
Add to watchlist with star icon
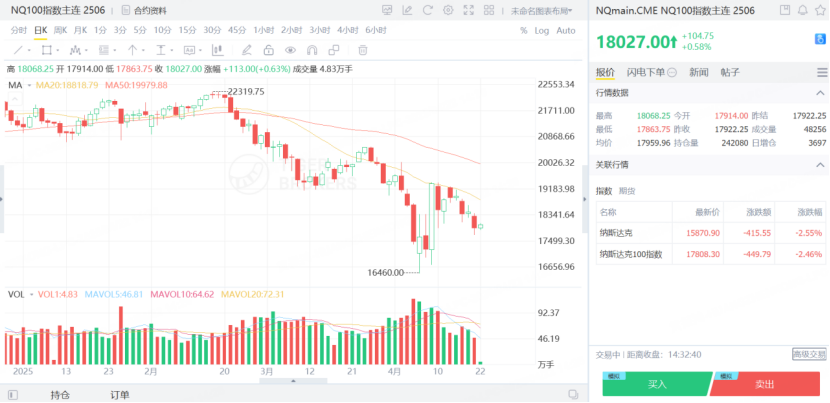[820, 10]
